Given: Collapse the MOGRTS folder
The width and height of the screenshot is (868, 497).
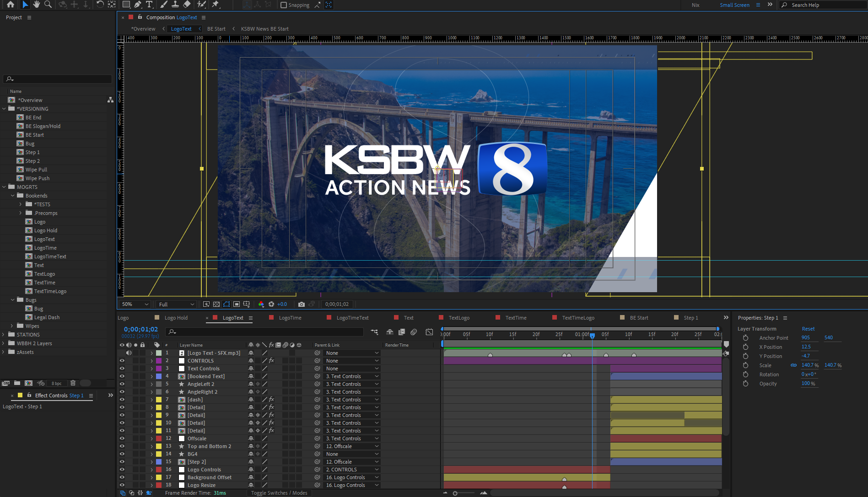Looking at the screenshot, I should (x=4, y=187).
